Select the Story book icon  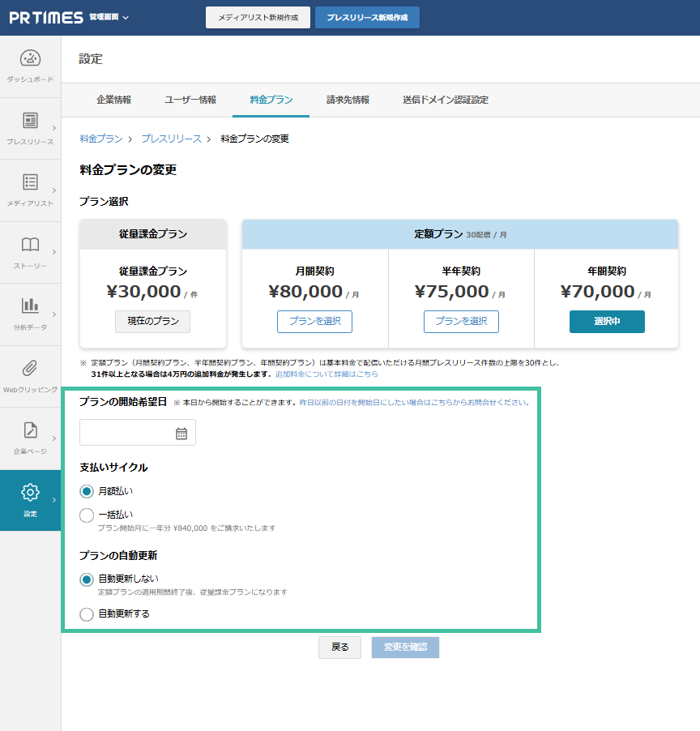pyautogui.click(x=30, y=245)
